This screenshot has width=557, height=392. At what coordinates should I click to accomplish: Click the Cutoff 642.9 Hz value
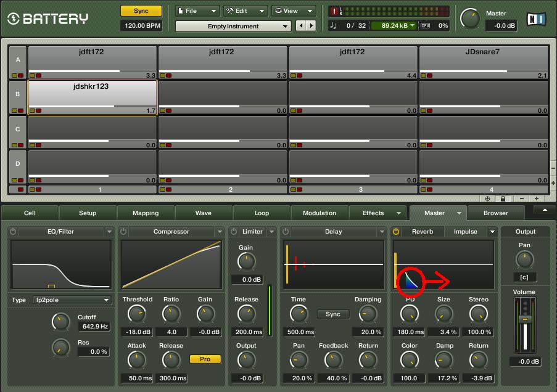click(x=94, y=326)
